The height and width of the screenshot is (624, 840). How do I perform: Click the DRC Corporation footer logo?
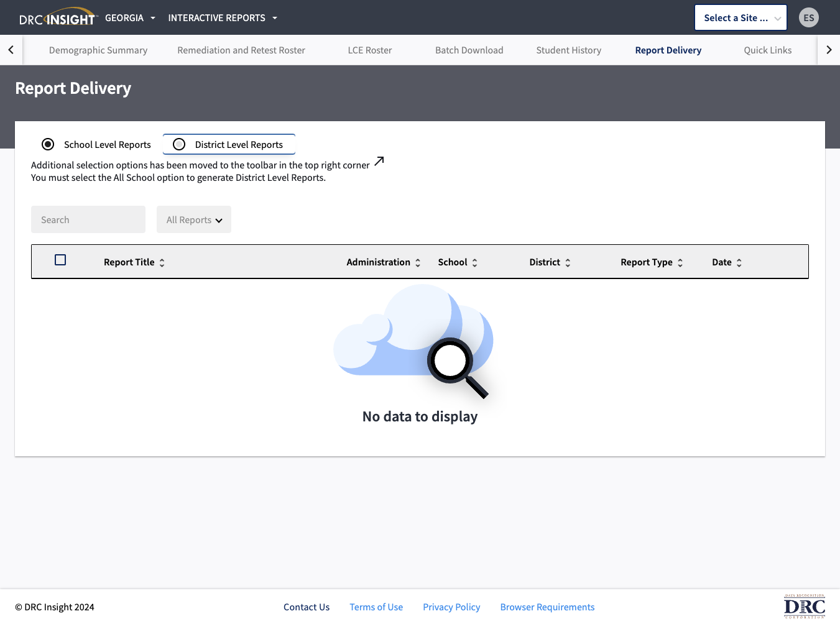pyautogui.click(x=805, y=607)
